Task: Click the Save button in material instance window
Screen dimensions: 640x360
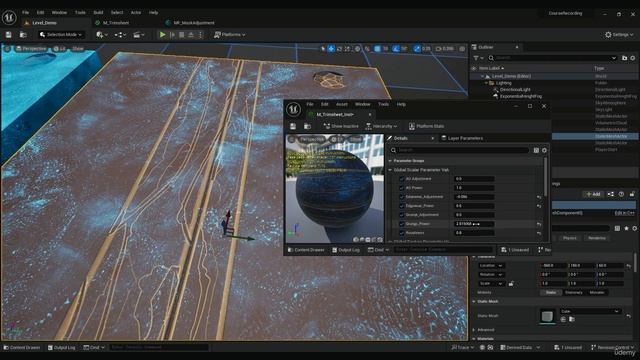Action: 293,126
